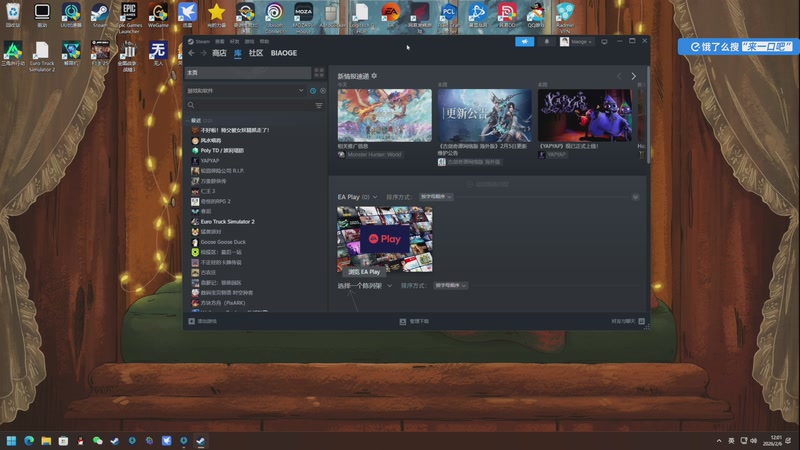
Task: Open Microsoft Edge from taskbar
Action: tap(29, 441)
